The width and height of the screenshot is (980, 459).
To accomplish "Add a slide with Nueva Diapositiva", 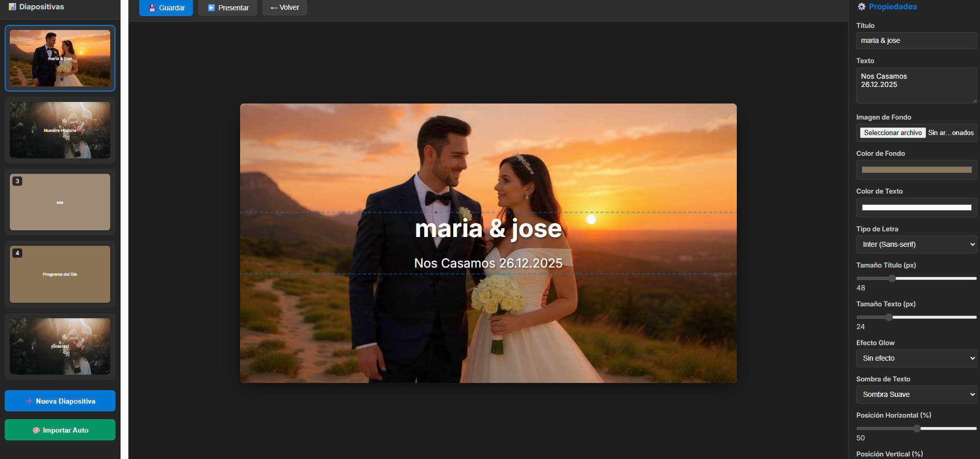I will tap(60, 401).
